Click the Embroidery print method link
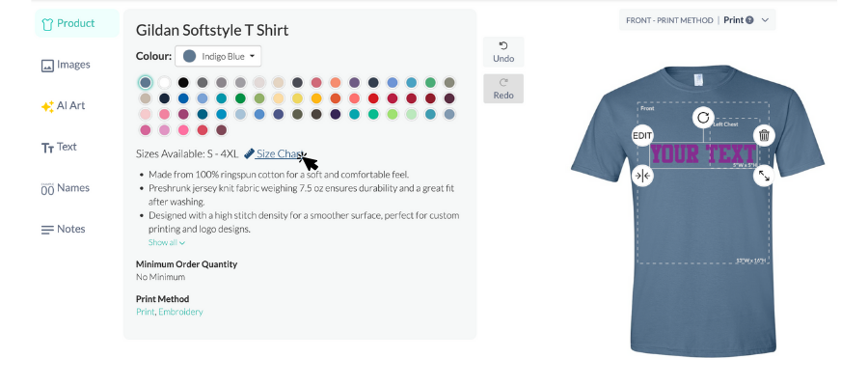 [x=180, y=312]
